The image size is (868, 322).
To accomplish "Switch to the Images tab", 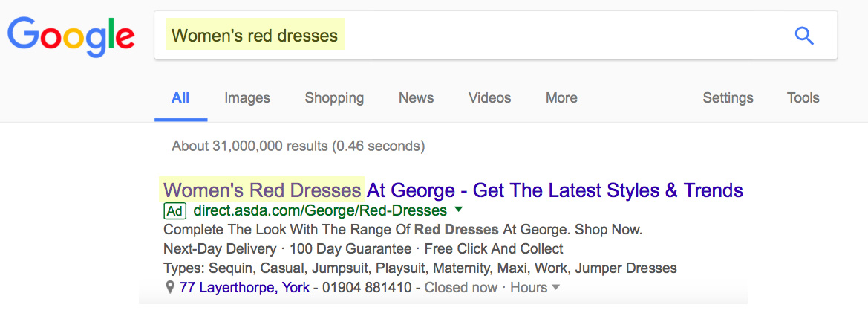I will [247, 98].
